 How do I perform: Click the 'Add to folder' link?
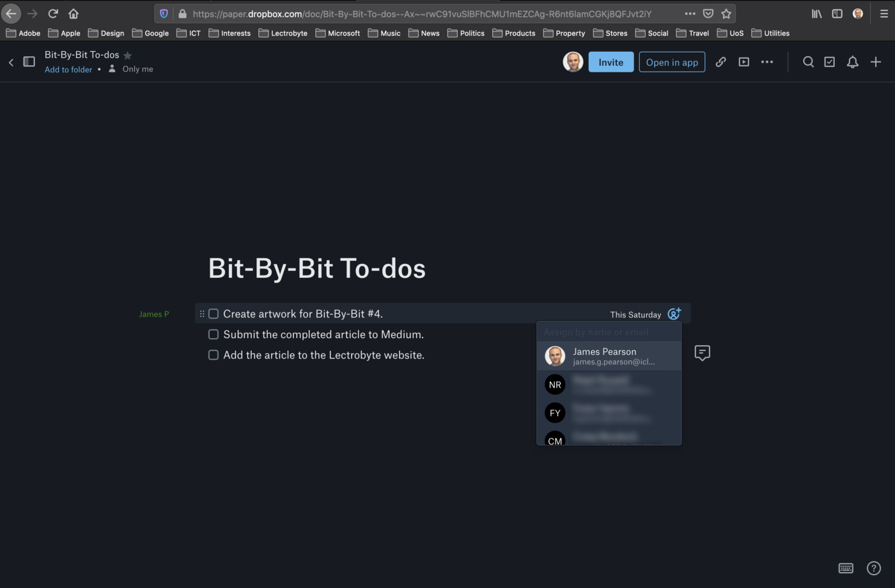(68, 69)
